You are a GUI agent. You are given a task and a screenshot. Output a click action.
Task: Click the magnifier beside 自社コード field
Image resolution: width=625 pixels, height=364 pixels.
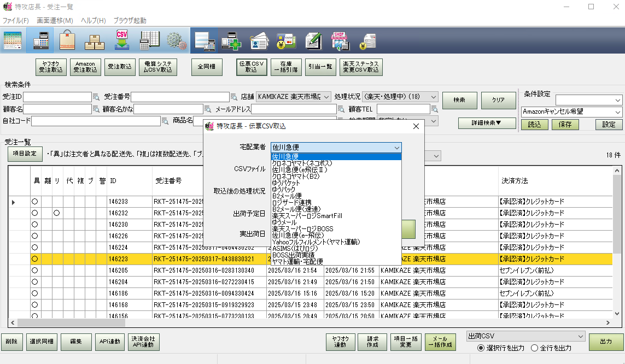pyautogui.click(x=165, y=121)
